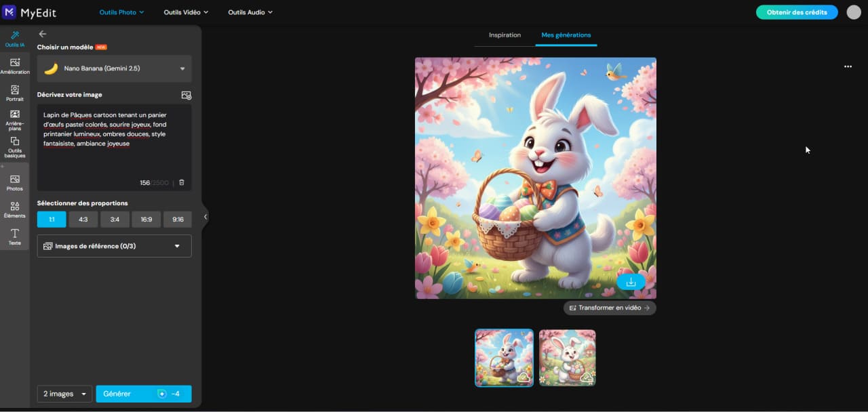Click inside the image description text box

pyautogui.click(x=115, y=147)
